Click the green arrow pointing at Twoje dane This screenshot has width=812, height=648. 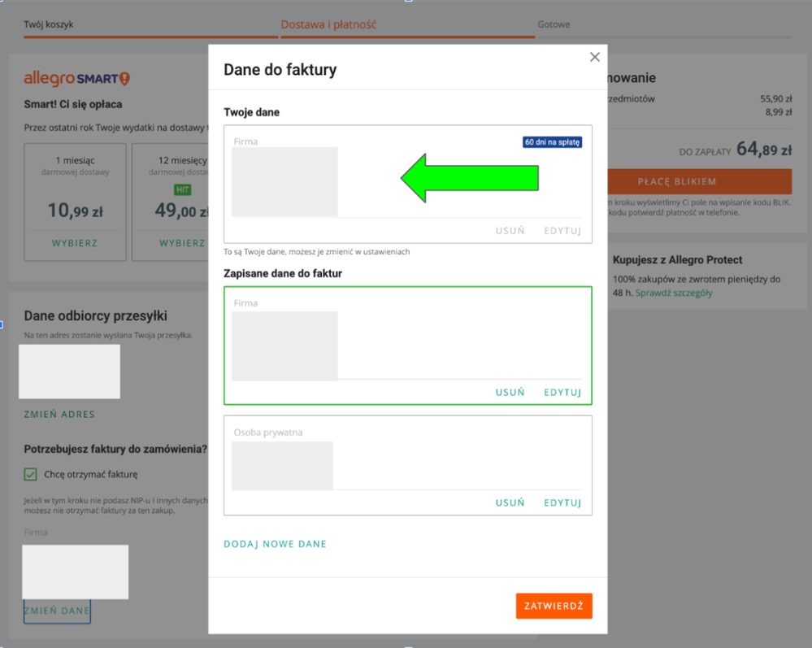point(469,179)
